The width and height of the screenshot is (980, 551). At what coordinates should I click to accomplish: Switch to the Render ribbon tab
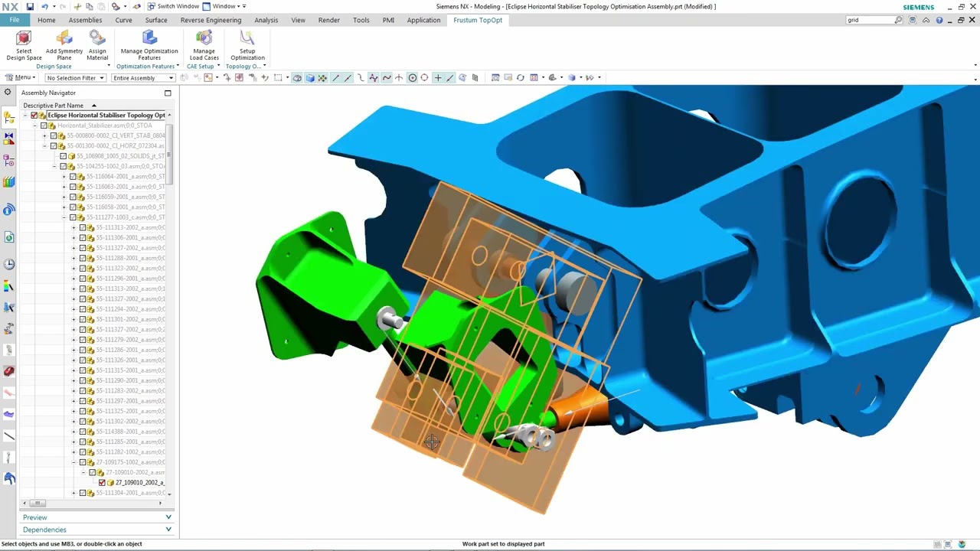pyautogui.click(x=328, y=20)
